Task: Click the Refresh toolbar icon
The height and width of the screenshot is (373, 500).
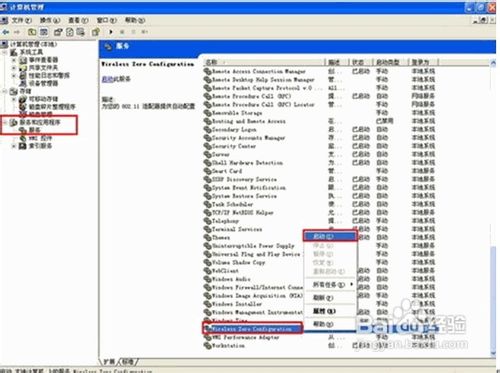Action: click(70, 32)
